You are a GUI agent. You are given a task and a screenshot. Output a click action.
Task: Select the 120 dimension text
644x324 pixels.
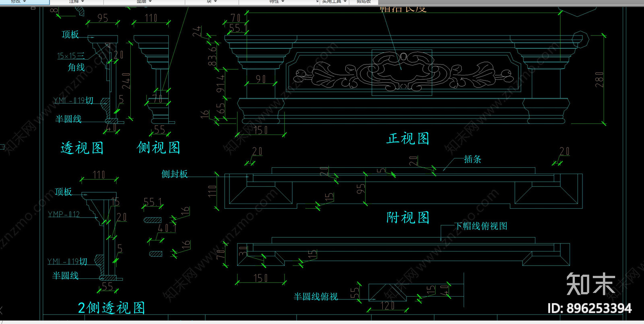tap(388, 306)
